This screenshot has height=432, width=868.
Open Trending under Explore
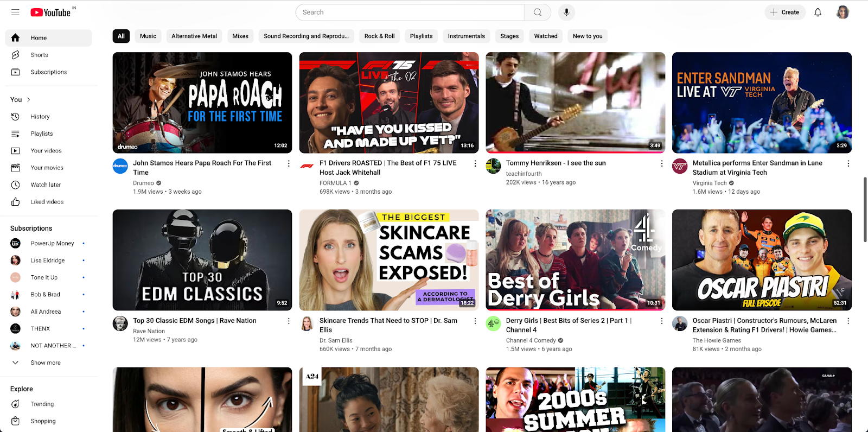[48, 404]
